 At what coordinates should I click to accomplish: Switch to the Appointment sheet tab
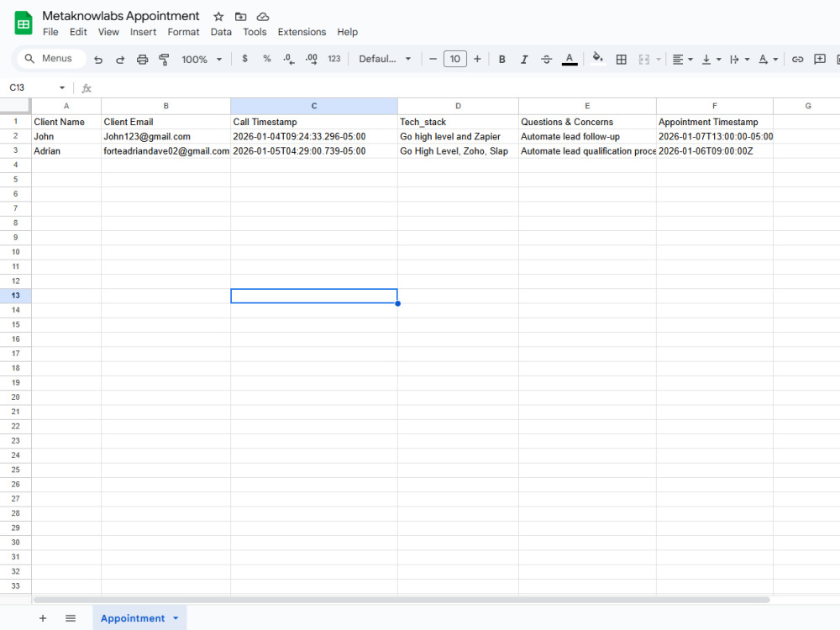coord(133,618)
